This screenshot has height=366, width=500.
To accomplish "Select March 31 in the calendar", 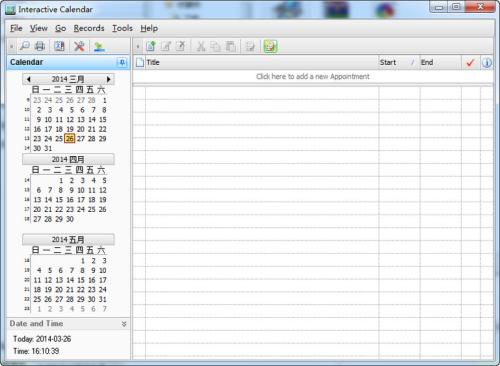I will click(x=48, y=148).
